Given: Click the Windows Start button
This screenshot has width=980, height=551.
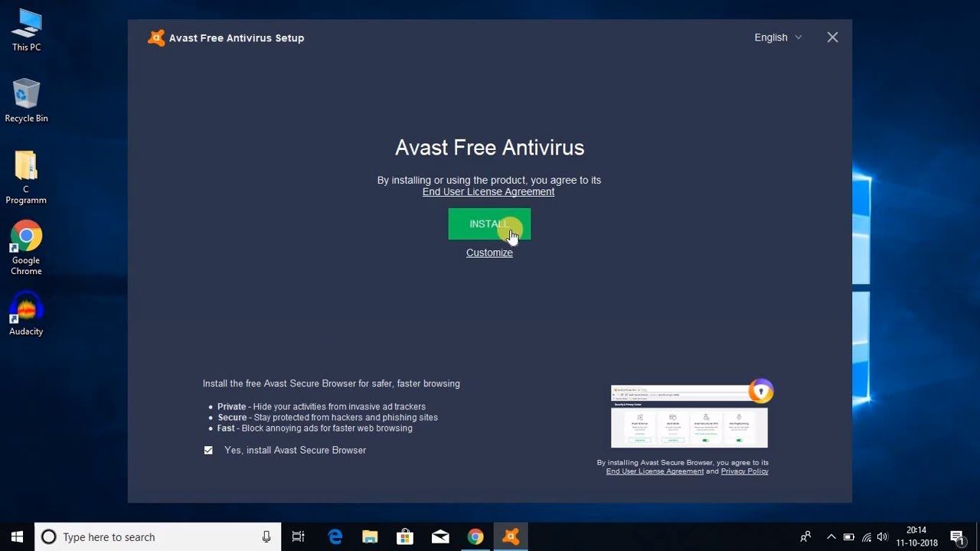Looking at the screenshot, I should tap(17, 536).
